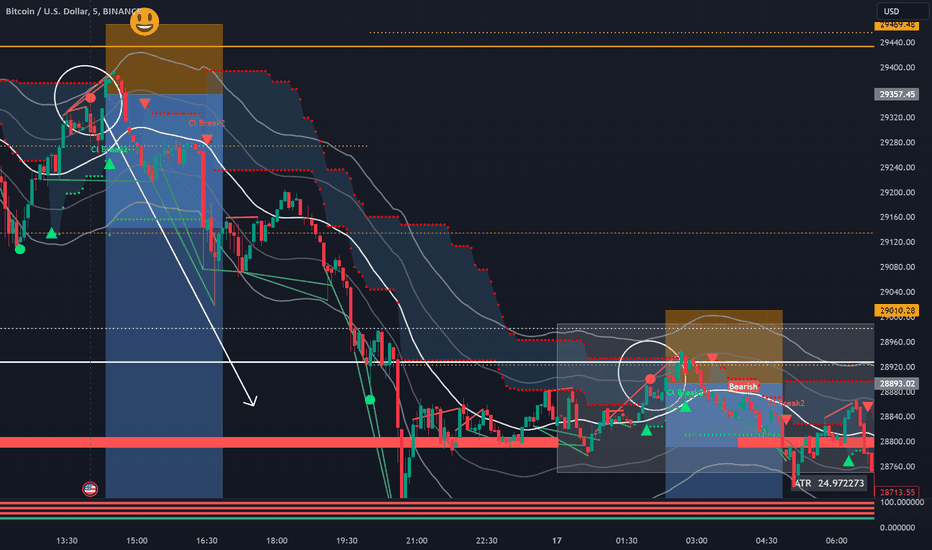Click the 28800.00 price axis value
This screenshot has width=932, height=550.
pos(897,441)
